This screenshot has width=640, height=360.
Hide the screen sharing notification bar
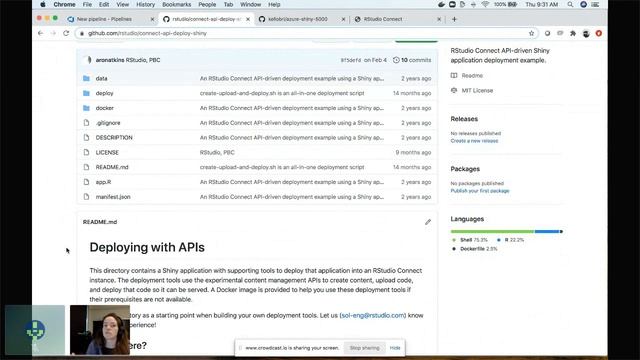pos(395,348)
